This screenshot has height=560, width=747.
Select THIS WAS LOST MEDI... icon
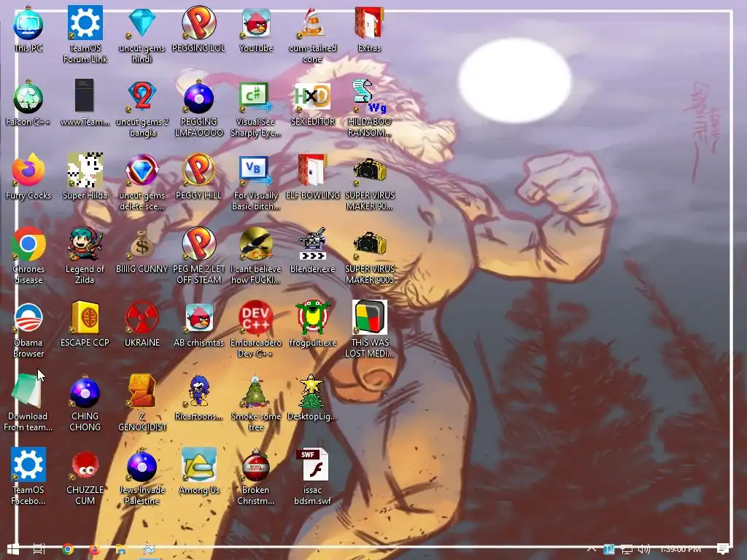pos(369,329)
